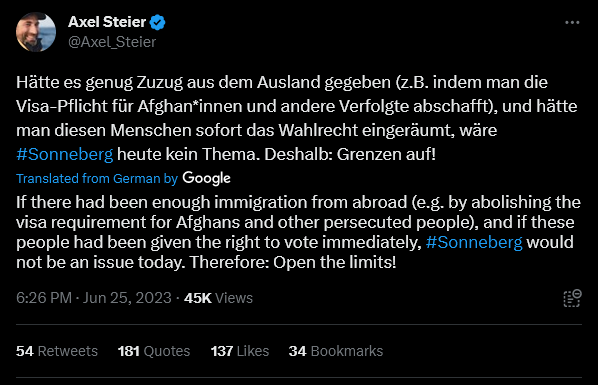598x385 pixels.
Task: Click the reader view icon beside views
Action: point(572,298)
